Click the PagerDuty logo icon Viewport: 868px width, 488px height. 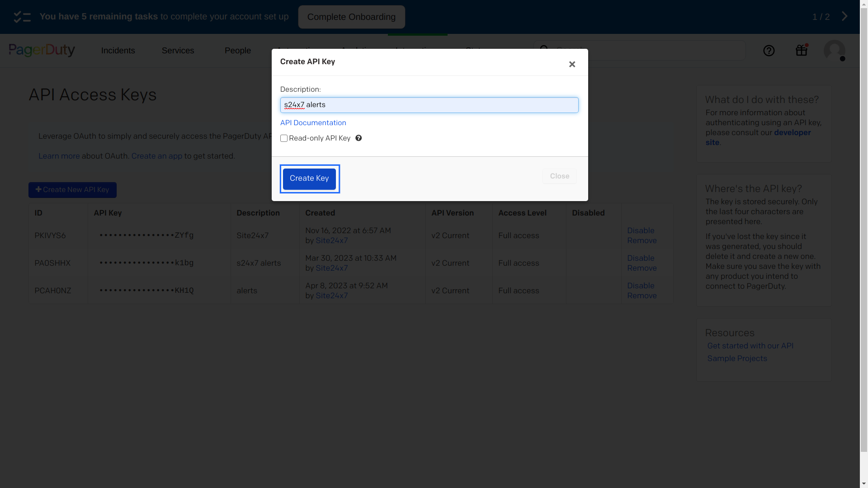42,50
